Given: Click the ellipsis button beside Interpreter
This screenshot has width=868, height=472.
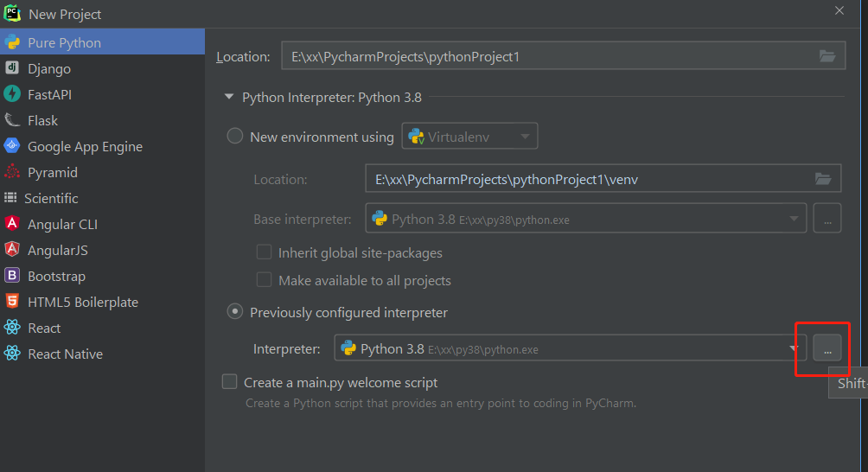Looking at the screenshot, I should point(827,349).
